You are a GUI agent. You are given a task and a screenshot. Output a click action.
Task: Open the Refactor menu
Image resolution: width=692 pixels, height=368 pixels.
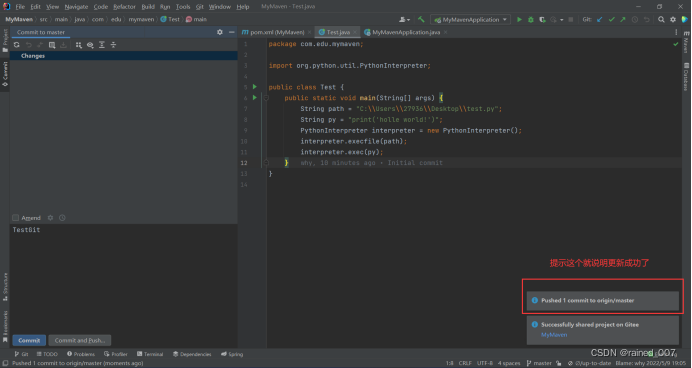[124, 7]
